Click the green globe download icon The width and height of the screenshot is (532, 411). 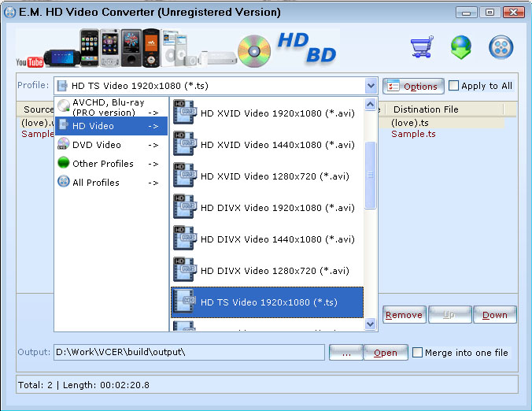point(461,47)
